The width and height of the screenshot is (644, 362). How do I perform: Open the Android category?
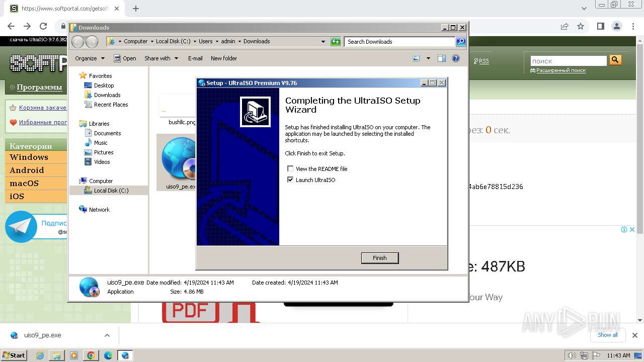(36, 170)
